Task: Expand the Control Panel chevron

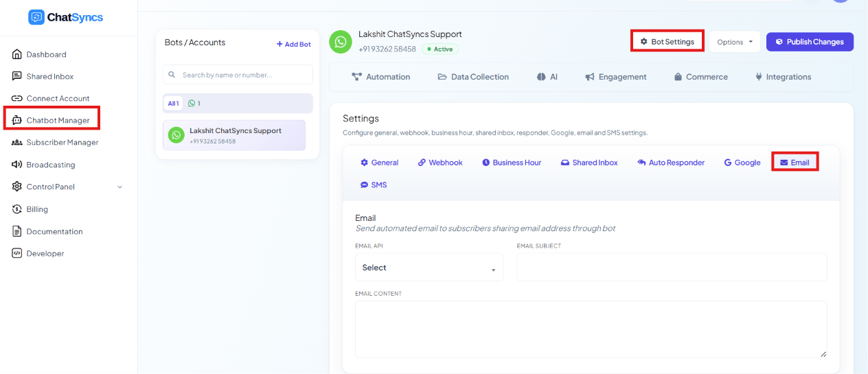Action: [x=120, y=187]
